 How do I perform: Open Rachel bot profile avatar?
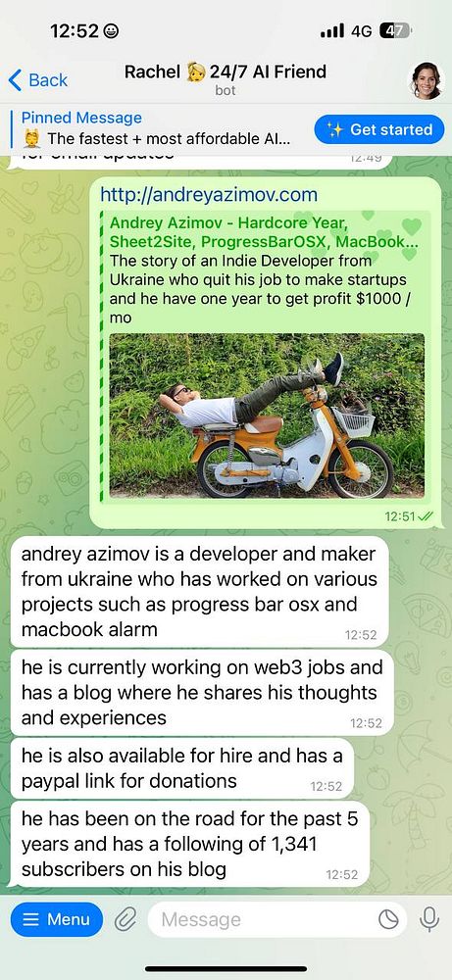[x=427, y=80]
